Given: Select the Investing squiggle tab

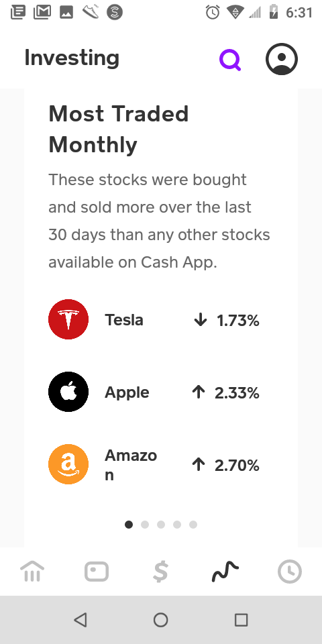Looking at the screenshot, I should [x=225, y=572].
